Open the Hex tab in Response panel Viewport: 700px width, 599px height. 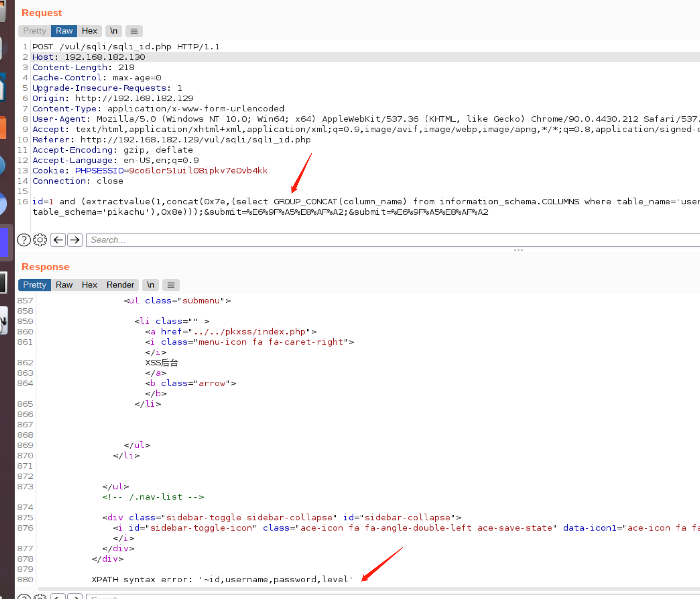click(89, 285)
